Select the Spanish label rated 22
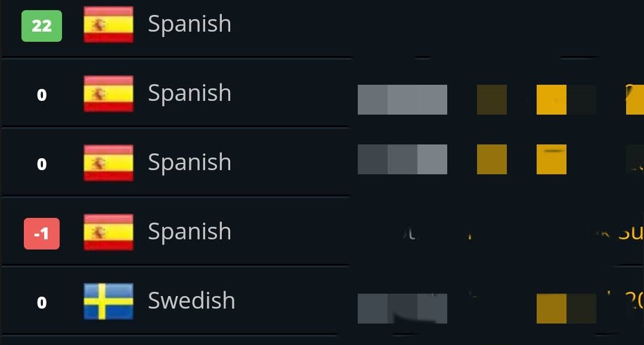The image size is (644, 345). 190,24
